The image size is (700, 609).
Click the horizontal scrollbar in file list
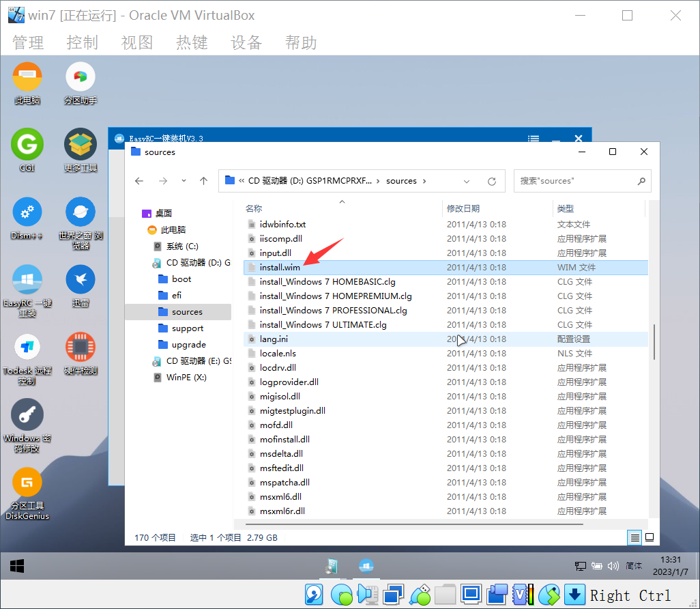(414, 524)
